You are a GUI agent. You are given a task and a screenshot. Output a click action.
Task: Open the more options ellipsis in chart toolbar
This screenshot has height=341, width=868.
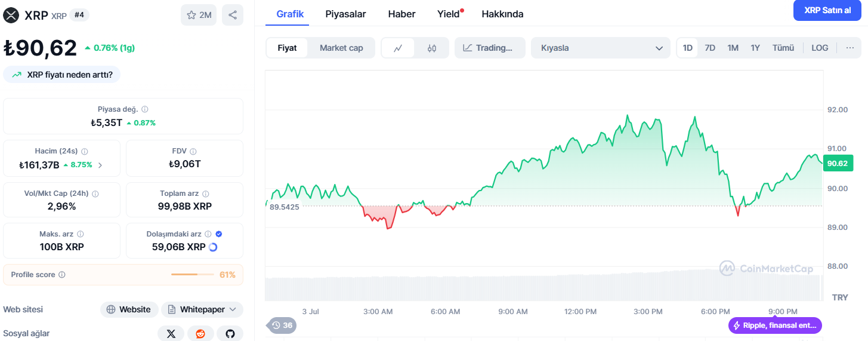tap(850, 48)
